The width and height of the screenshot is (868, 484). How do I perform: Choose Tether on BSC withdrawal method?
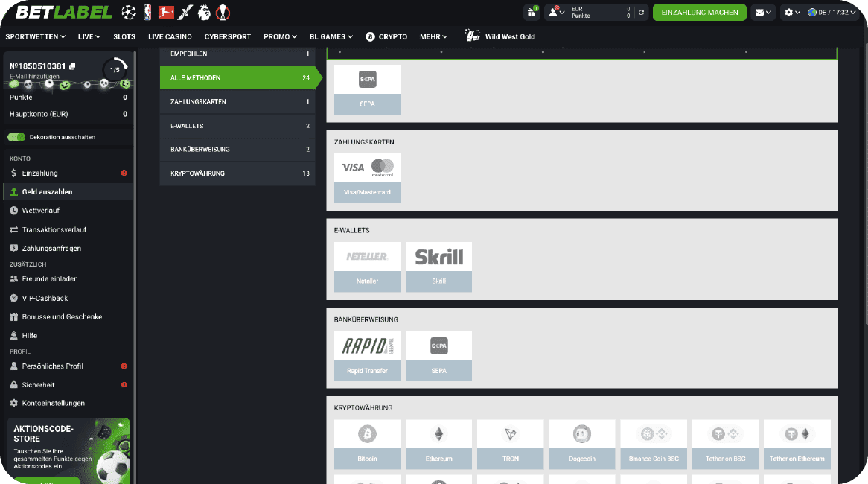pos(725,444)
